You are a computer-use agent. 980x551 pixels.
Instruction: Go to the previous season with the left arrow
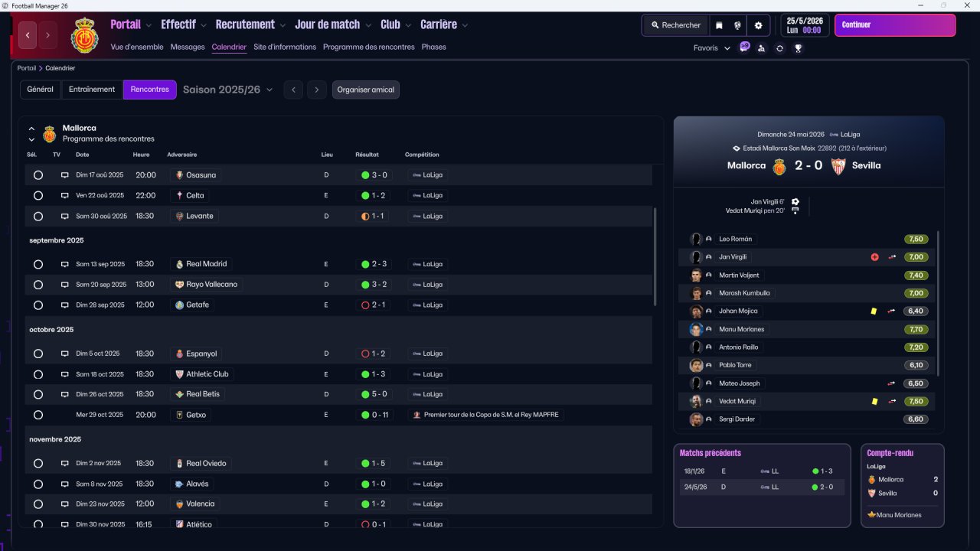[292, 90]
